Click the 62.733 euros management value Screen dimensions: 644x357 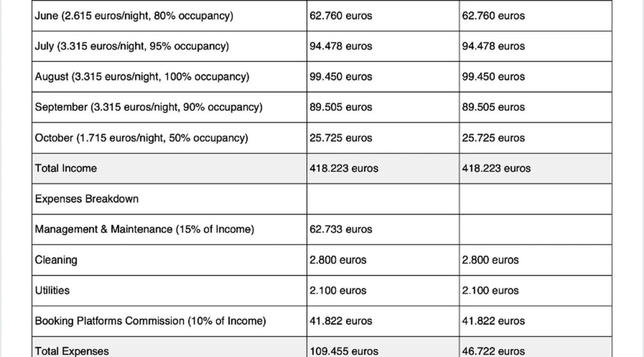click(340, 229)
